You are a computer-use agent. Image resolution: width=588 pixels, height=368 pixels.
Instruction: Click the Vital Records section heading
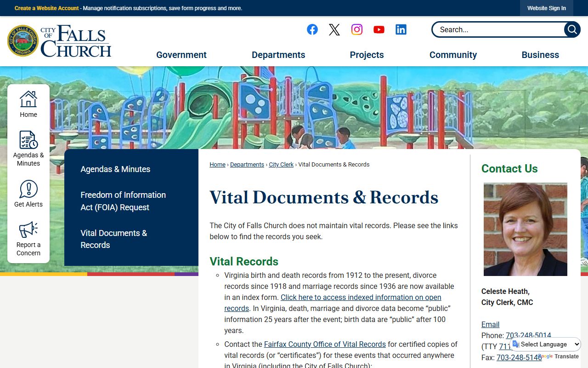[244, 261]
